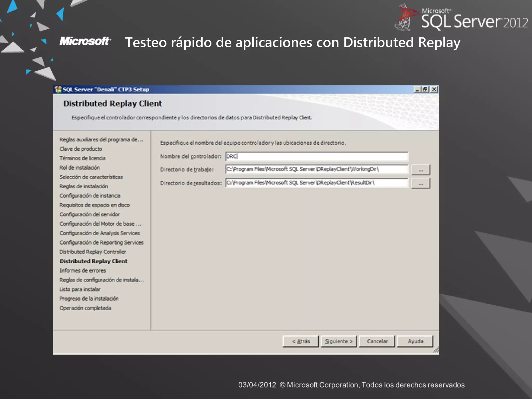The height and width of the screenshot is (399, 532).
Task: Select 'Configuración de Reporting Services' step
Action: click(x=102, y=243)
